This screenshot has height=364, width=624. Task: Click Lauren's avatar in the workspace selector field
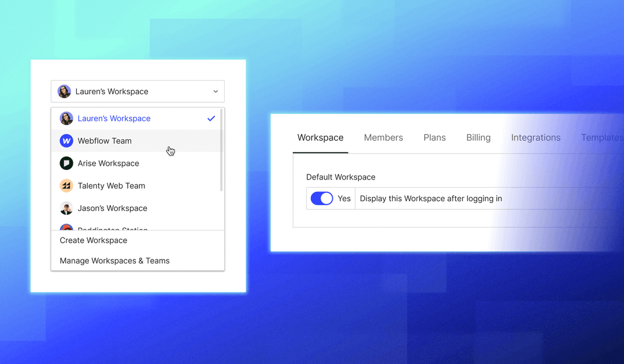[x=64, y=91]
